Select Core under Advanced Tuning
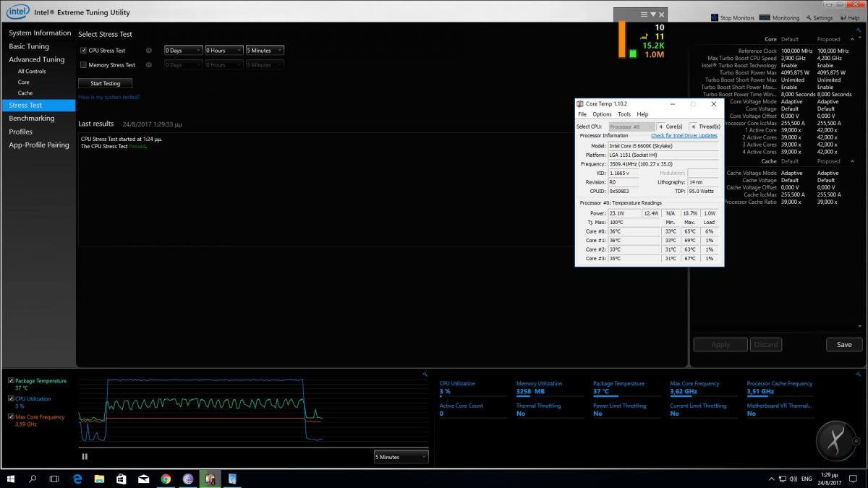868x488 pixels. [x=24, y=82]
